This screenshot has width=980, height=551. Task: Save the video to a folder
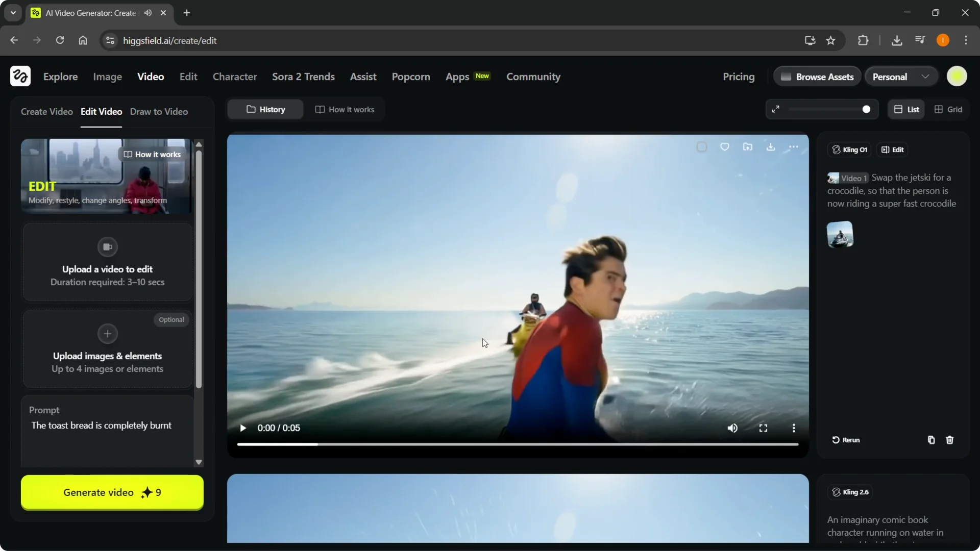click(748, 147)
